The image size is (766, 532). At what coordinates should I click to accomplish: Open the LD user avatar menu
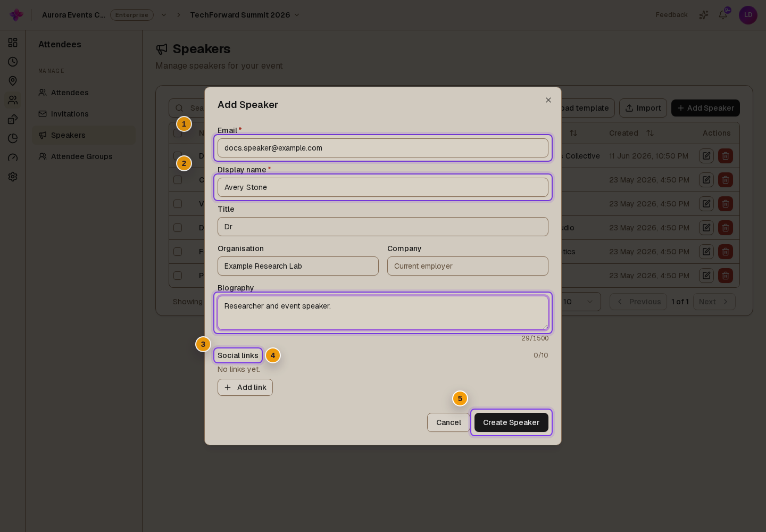click(x=748, y=15)
